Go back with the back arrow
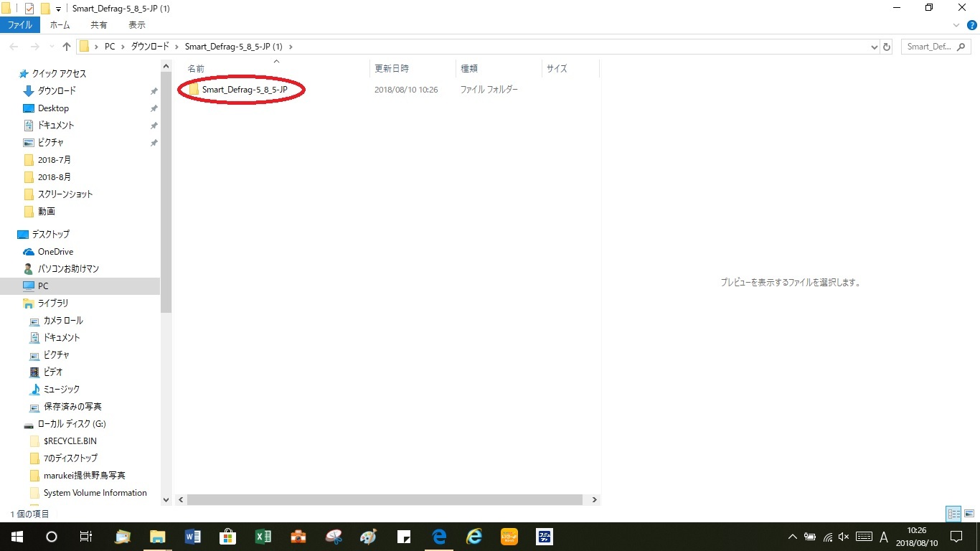Image resolution: width=980 pixels, height=551 pixels. coord(14,47)
